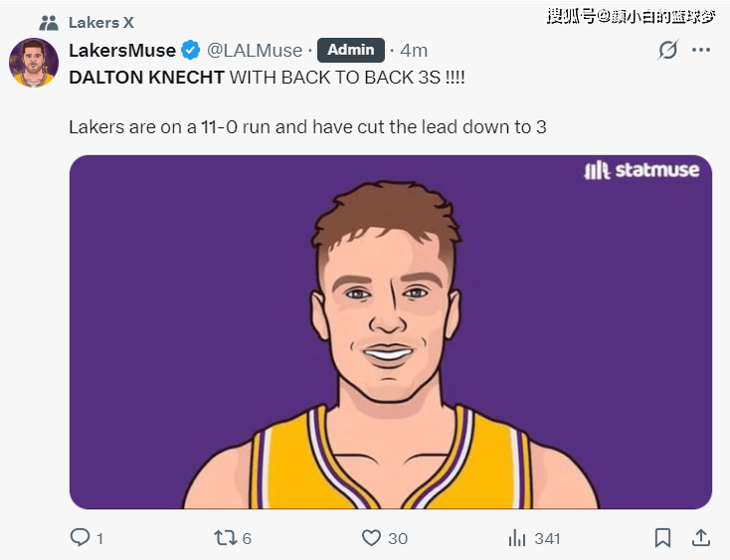Open the Dalton Knecht statmuse image

(x=390, y=331)
